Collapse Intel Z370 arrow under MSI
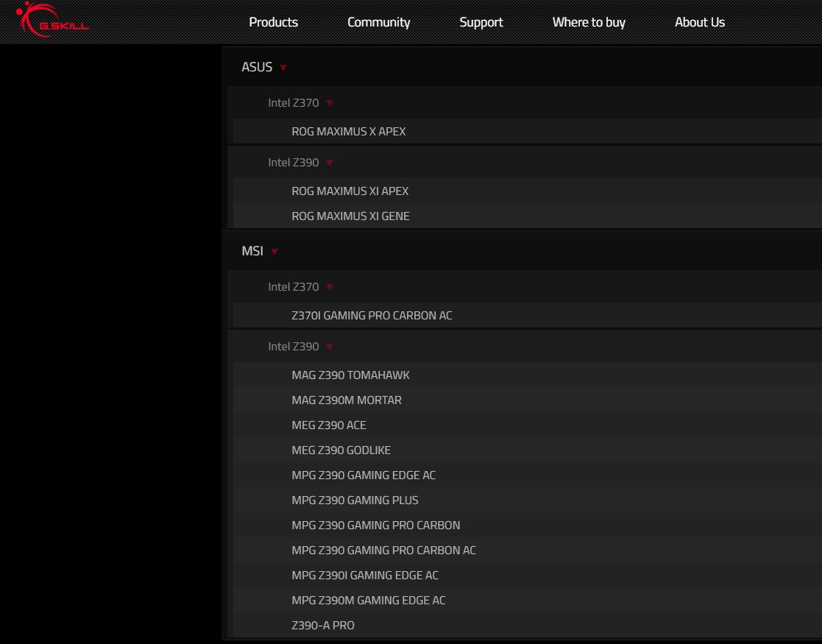 (329, 287)
